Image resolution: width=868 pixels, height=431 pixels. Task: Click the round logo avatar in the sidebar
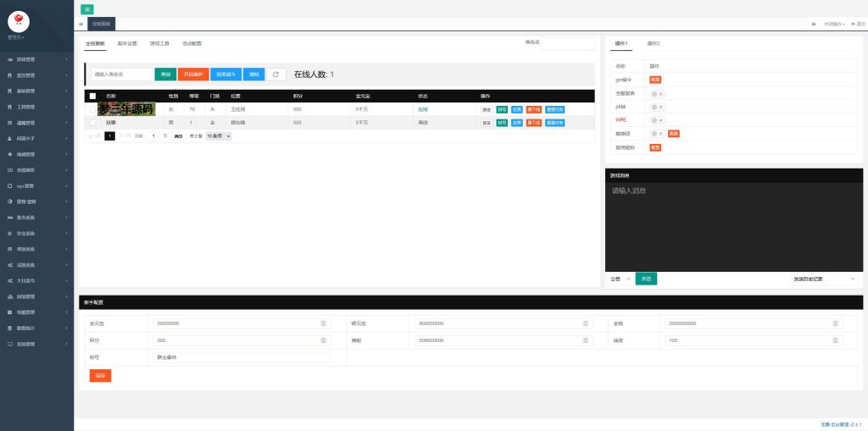tap(19, 21)
